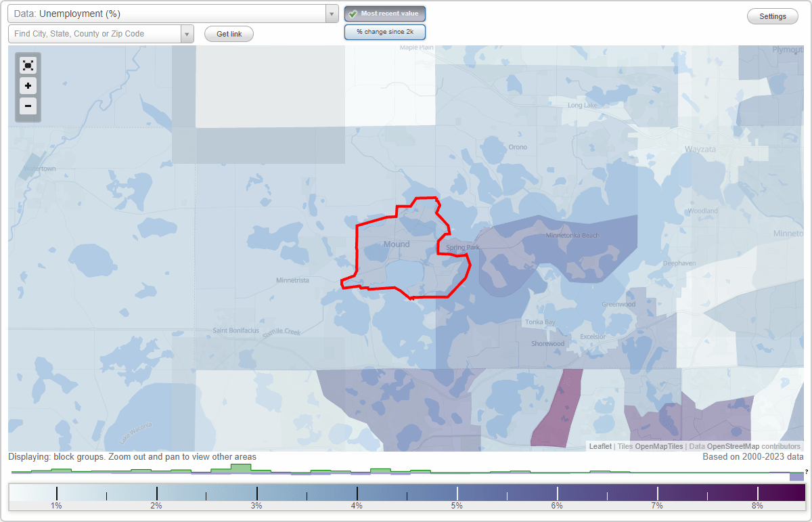This screenshot has height=522, width=812.
Task: Visit the Leaflet attribution link
Action: coord(600,446)
